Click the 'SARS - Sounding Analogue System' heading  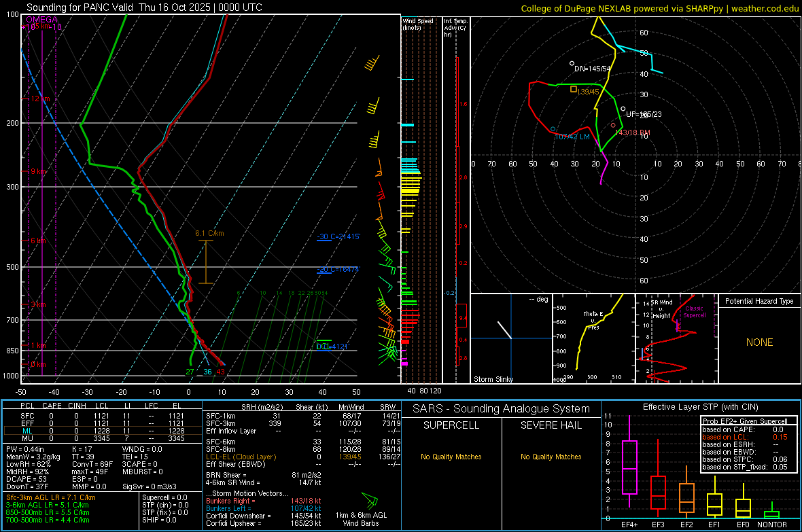(x=501, y=409)
